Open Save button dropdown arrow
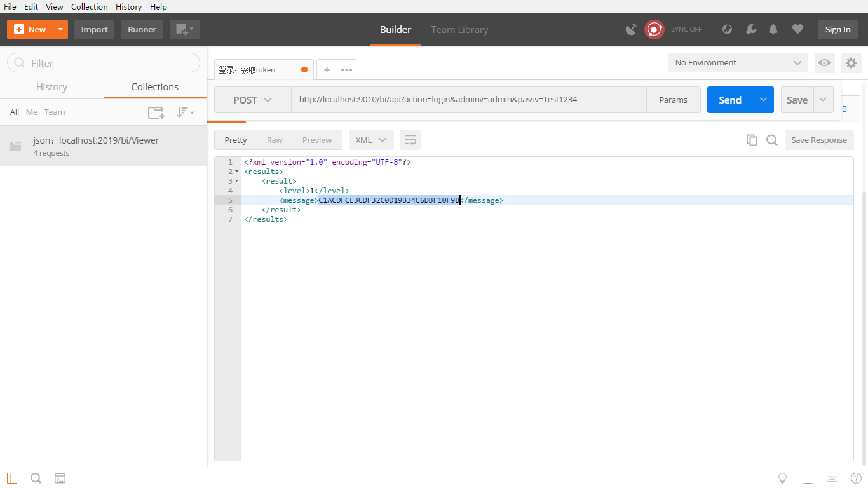Viewport: 868px width, 488px height. (824, 100)
